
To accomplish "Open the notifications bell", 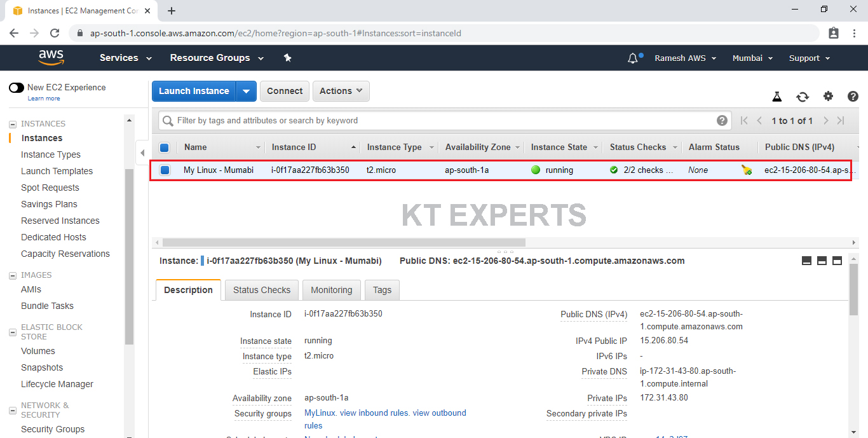I will click(x=633, y=58).
